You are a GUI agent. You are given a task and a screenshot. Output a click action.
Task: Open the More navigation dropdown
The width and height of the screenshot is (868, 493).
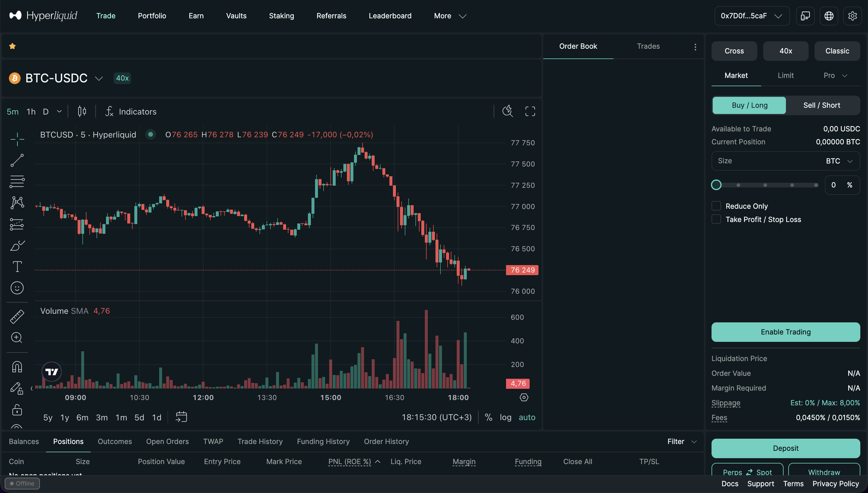450,16
